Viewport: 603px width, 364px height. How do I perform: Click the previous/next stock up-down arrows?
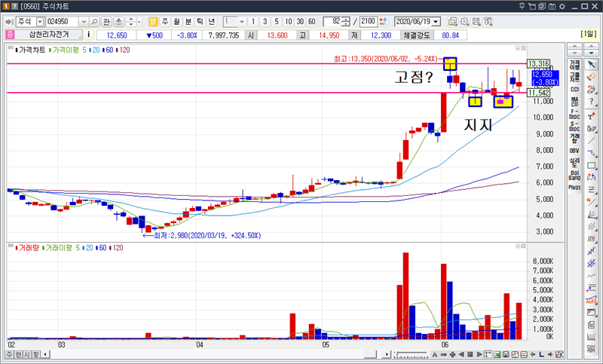tap(130, 22)
